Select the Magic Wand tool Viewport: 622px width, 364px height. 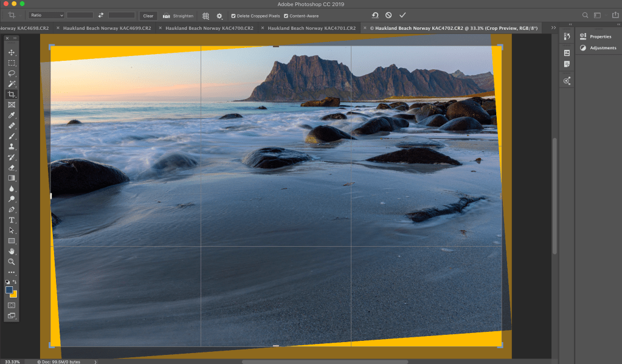point(12,84)
